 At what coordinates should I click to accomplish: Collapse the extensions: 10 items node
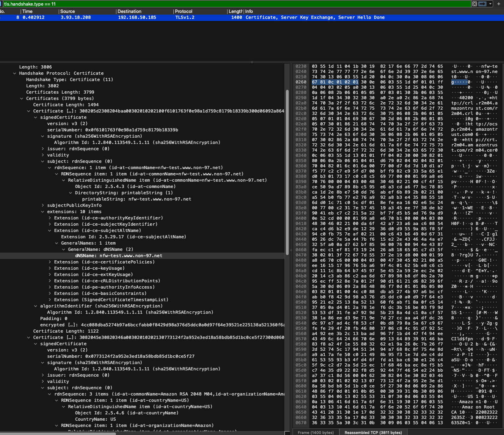(x=43, y=212)
